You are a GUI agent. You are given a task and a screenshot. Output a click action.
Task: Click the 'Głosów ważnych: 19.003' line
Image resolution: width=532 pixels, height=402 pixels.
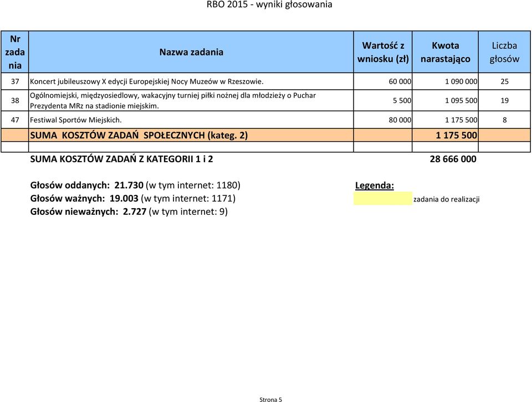tap(132, 198)
